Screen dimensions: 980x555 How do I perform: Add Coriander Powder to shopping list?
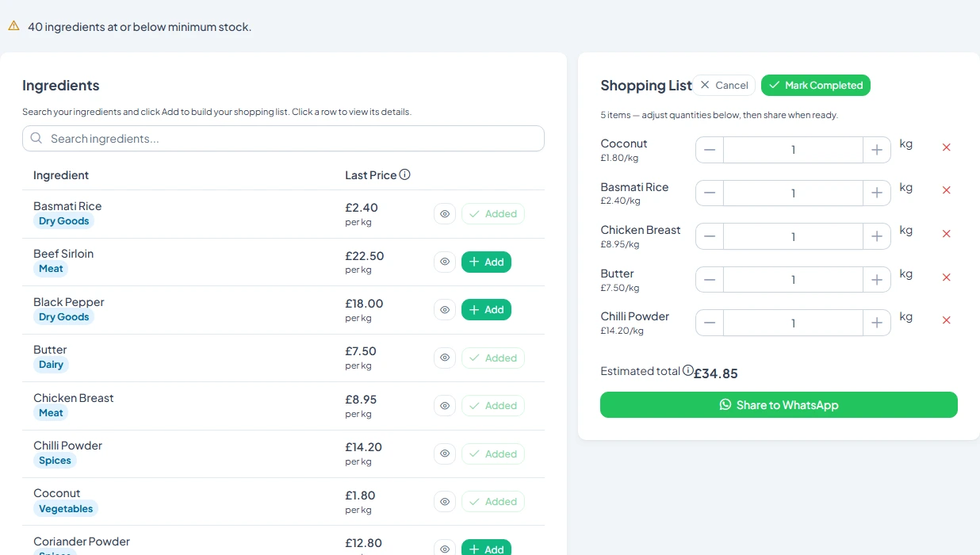coord(486,549)
